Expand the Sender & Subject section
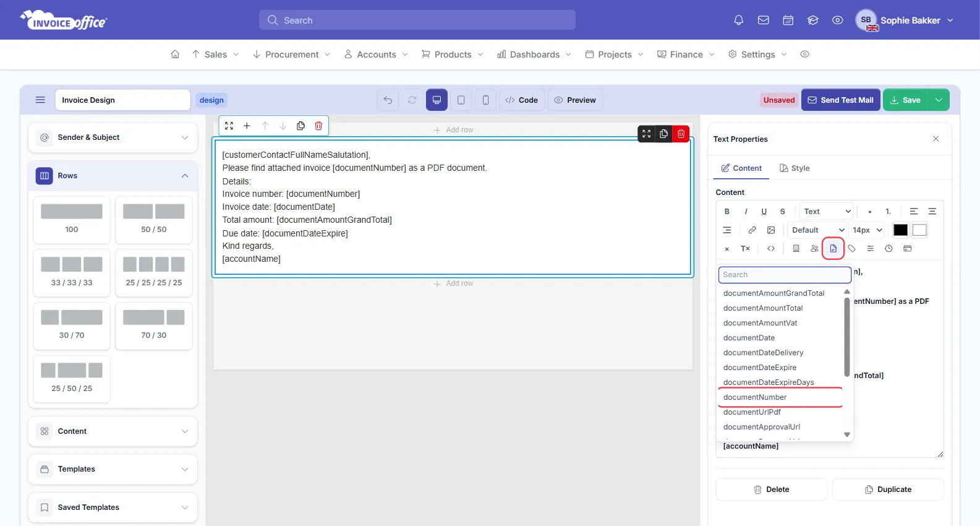Image resolution: width=980 pixels, height=526 pixels. [113, 137]
